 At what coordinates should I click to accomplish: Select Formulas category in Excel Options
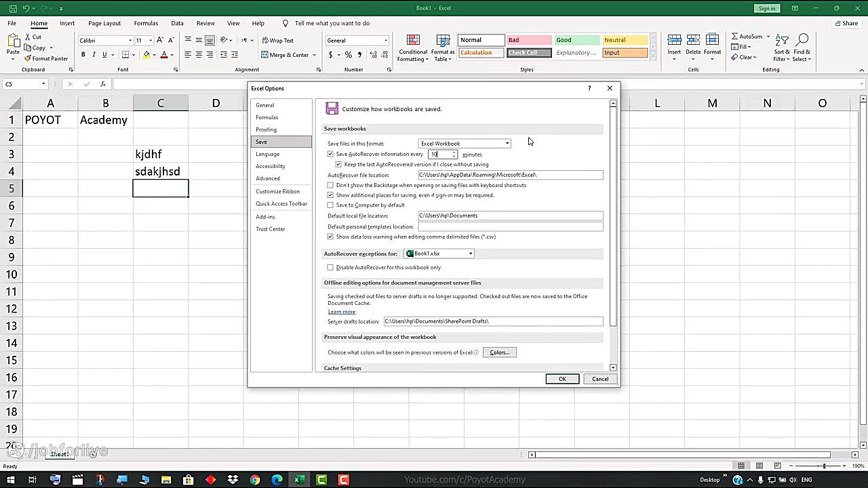(x=267, y=117)
